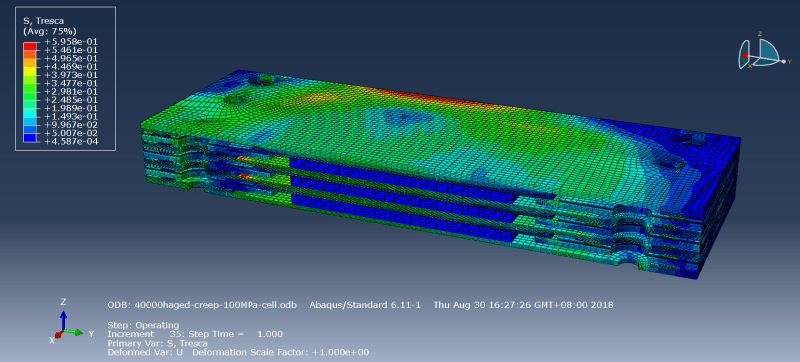Select the red legend color swatch
The width and height of the screenshot is (800, 362).
click(30, 46)
